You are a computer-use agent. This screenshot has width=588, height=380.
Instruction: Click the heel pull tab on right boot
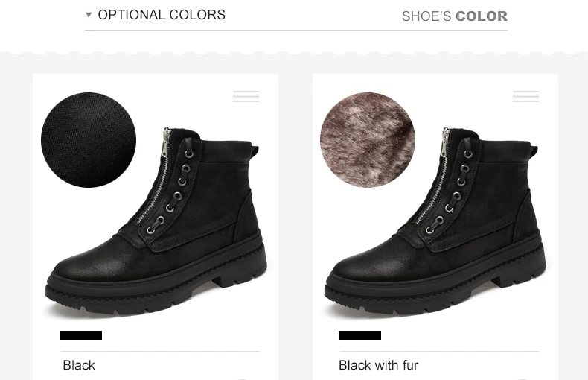(534, 151)
